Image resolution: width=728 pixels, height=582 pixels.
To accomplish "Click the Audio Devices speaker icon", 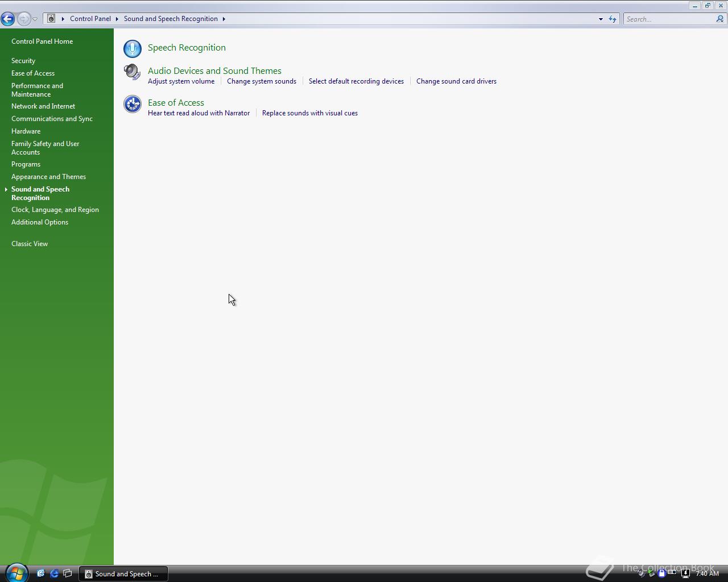I will point(132,72).
